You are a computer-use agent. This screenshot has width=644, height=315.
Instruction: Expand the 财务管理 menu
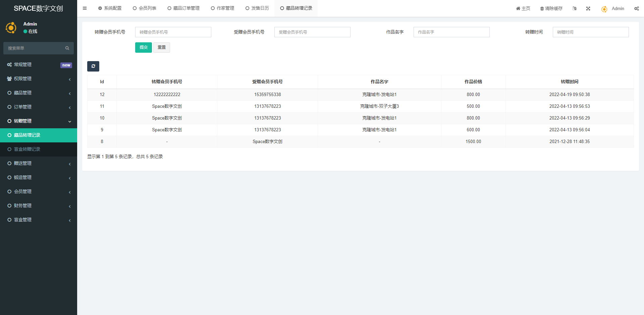[x=39, y=206]
